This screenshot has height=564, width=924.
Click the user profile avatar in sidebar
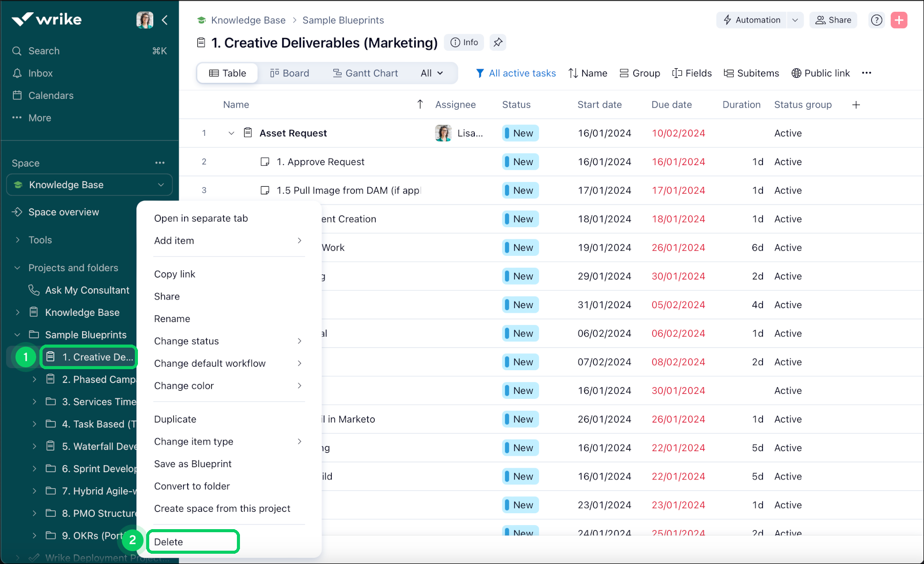145,20
